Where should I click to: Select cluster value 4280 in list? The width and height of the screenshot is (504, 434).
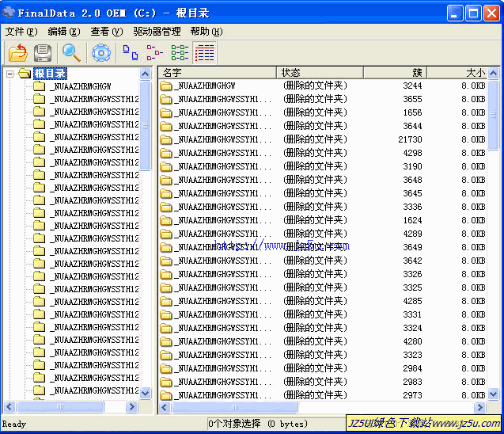point(412,341)
